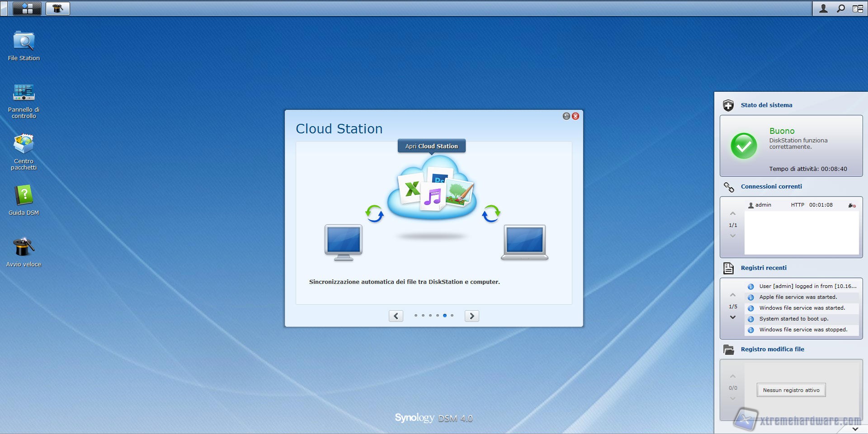Go to next slide arrow
This screenshot has width=868, height=434.
click(x=472, y=316)
